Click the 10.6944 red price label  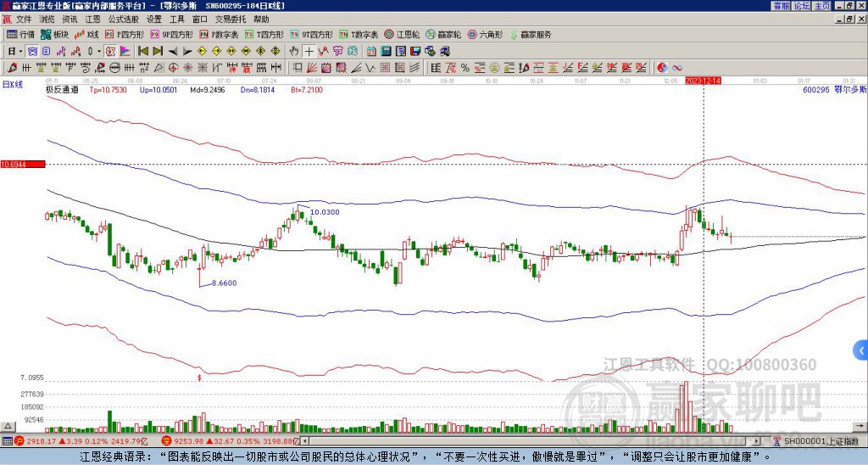(x=23, y=165)
